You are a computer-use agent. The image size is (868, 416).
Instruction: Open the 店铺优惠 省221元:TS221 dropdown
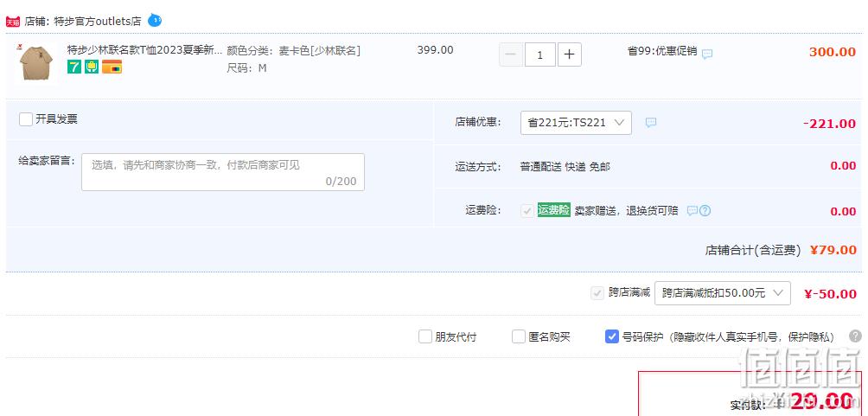576,123
